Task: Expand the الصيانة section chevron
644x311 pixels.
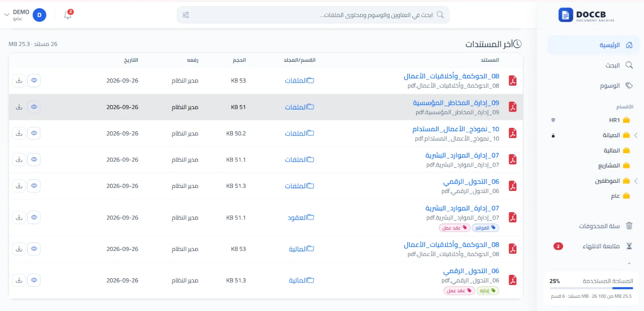Action: 636,135
